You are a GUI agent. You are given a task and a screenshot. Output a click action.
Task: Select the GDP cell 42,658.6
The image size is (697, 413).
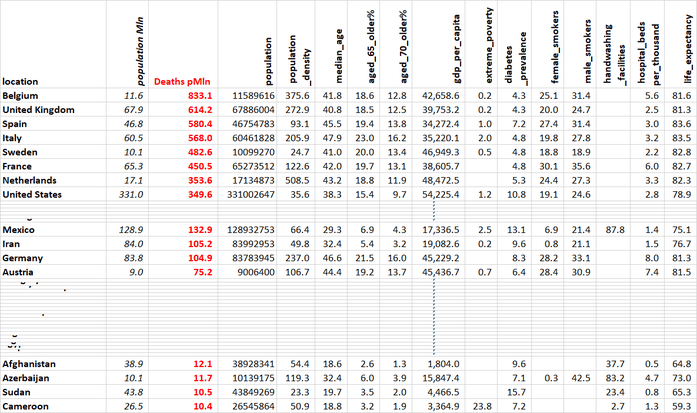pyautogui.click(x=441, y=96)
